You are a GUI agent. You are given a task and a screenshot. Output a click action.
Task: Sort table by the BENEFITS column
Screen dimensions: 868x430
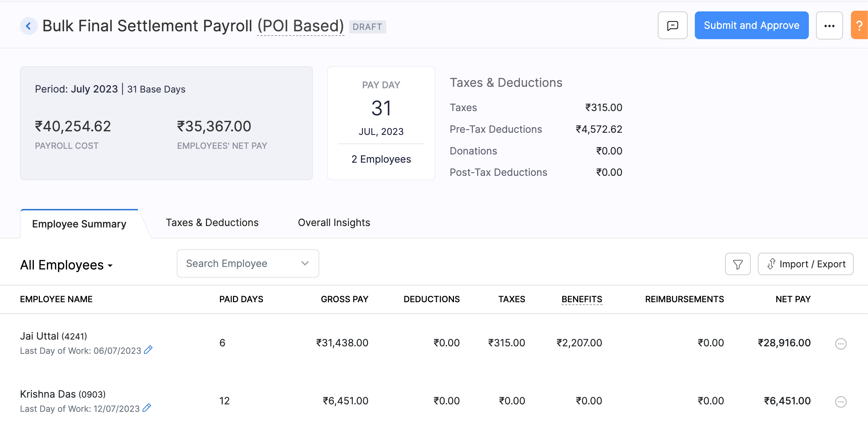click(x=582, y=299)
